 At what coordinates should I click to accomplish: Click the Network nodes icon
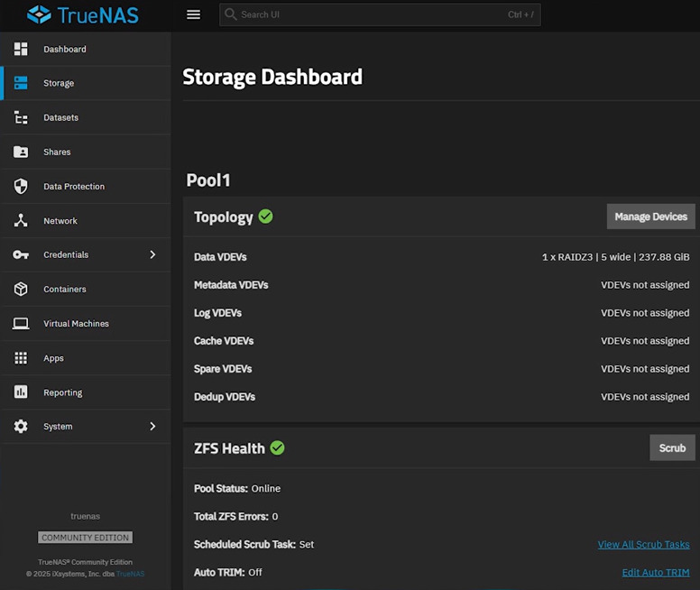point(21,220)
